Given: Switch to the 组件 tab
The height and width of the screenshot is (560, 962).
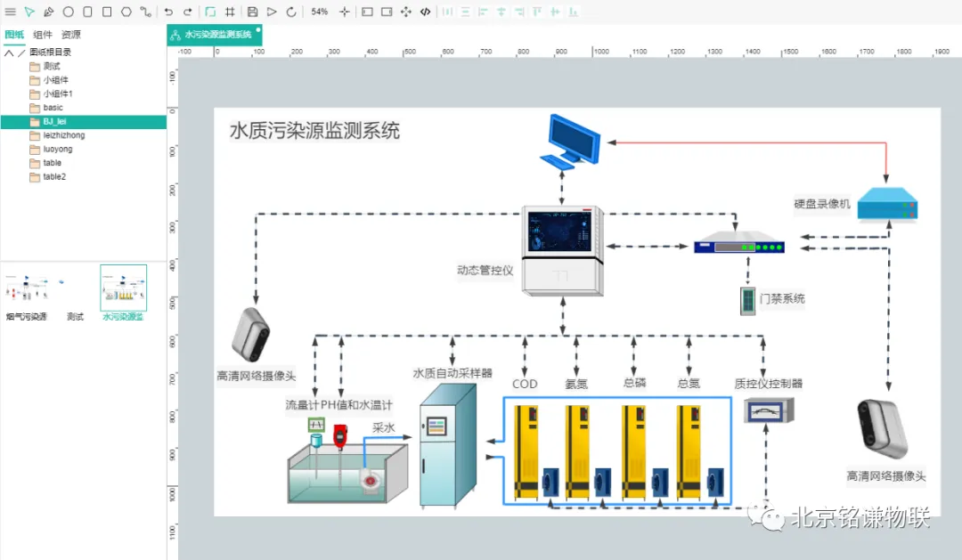Looking at the screenshot, I should [43, 35].
